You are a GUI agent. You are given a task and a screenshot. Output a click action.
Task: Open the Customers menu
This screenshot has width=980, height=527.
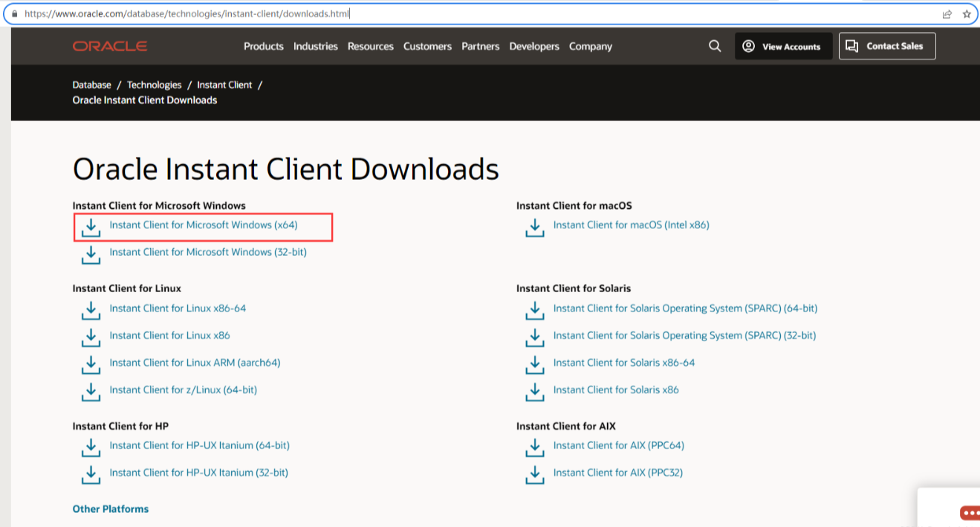[427, 46]
